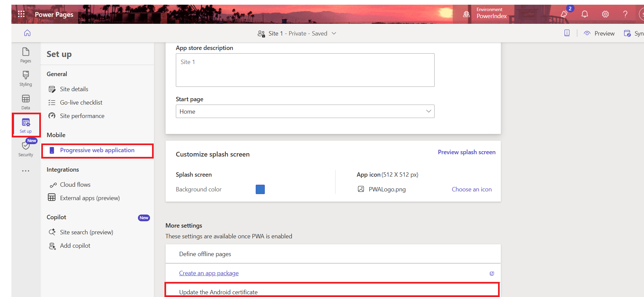Viewport: 644px width, 297px height.
Task: Open the notifications bell
Action: 585,14
